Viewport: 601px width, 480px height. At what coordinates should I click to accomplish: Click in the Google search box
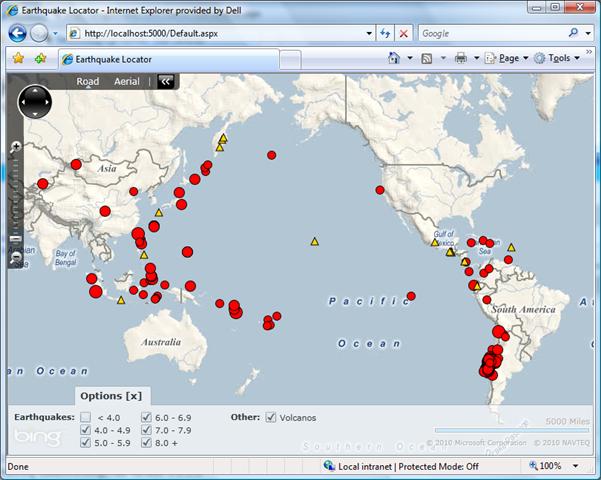pyautogui.click(x=491, y=33)
